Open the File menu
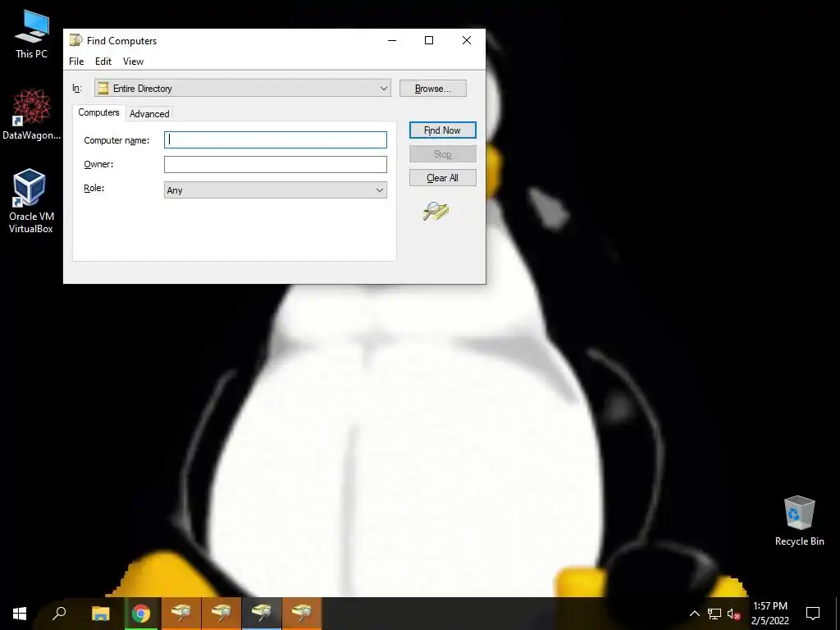This screenshot has height=630, width=840. tap(76, 61)
